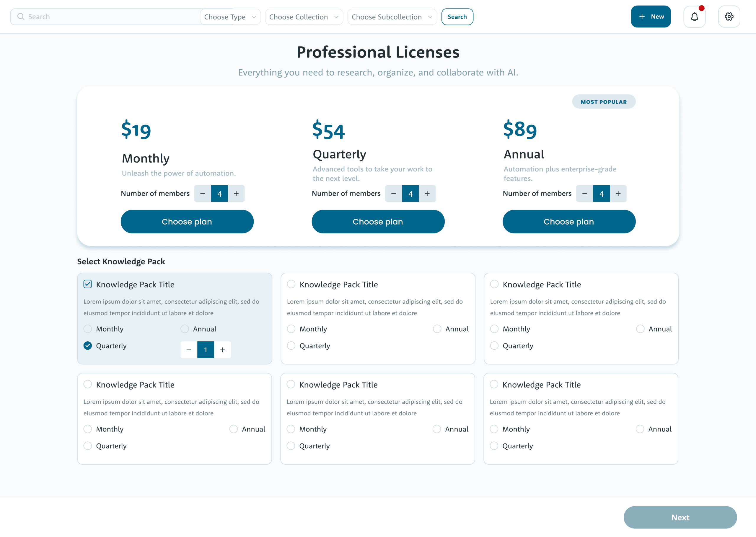Uncheck the selected first Knowledge Pack checkbox
Screen dimensions: 756x537
(x=88, y=284)
